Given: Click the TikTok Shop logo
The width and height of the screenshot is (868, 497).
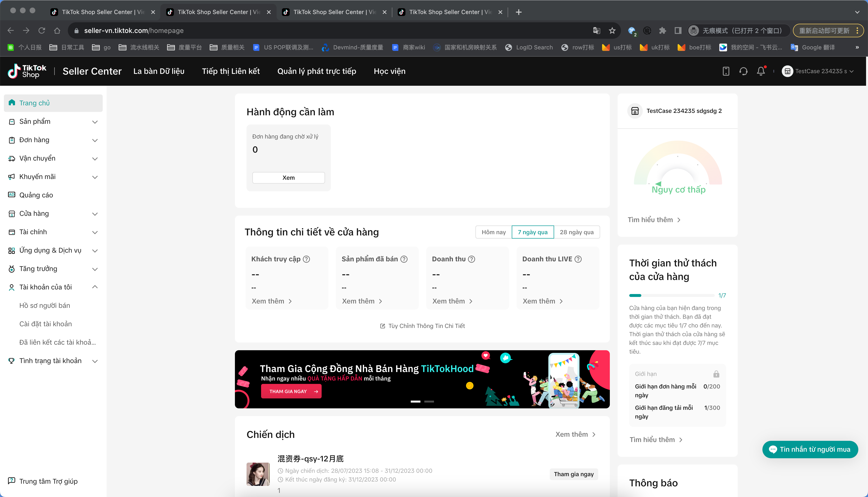Looking at the screenshot, I should [27, 71].
